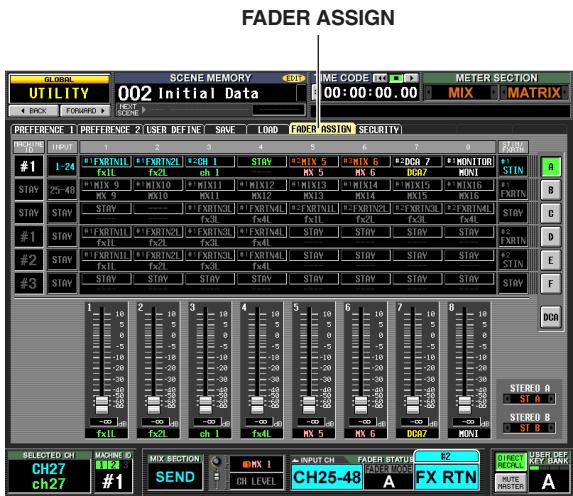Switch to the LOAD tab
The height and width of the screenshot is (496, 573).
click(x=267, y=129)
